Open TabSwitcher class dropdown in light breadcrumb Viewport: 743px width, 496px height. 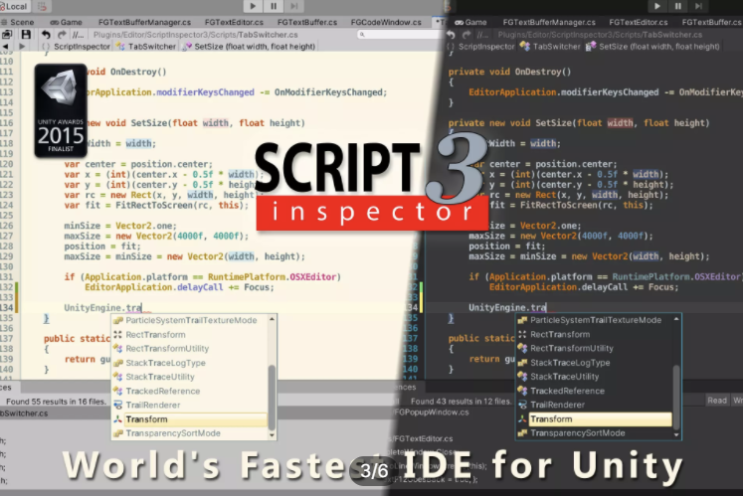click(146, 46)
